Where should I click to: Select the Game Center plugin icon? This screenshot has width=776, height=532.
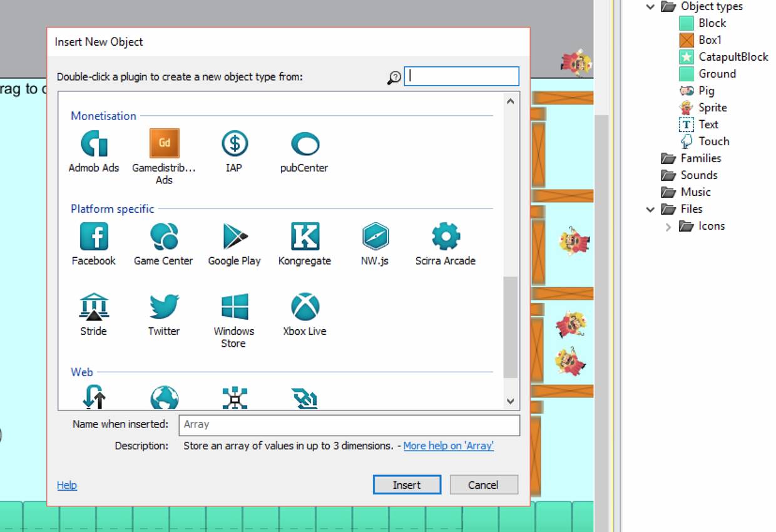coord(164,237)
